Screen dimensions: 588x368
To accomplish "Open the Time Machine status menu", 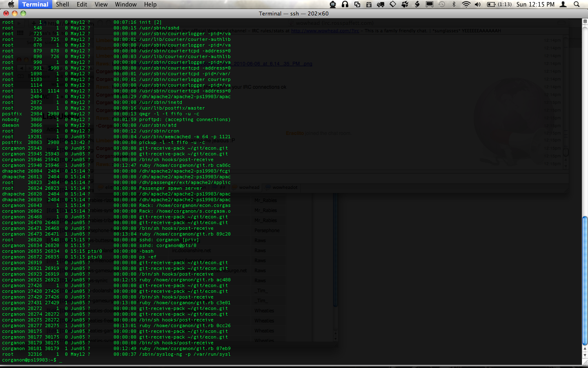I will tap(442, 4).
